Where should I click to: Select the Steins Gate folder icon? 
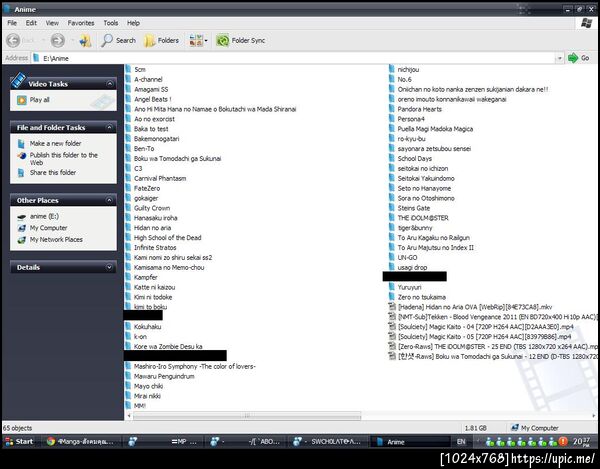coord(391,208)
